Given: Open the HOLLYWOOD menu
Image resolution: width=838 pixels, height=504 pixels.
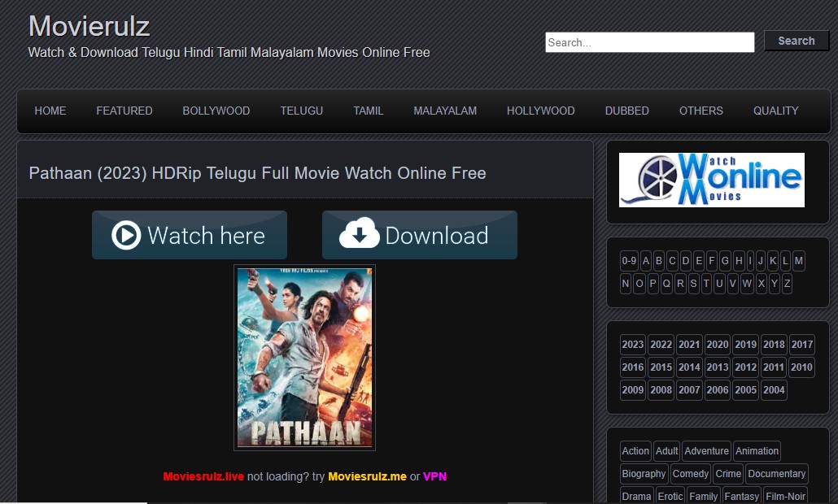Looking at the screenshot, I should [541, 111].
